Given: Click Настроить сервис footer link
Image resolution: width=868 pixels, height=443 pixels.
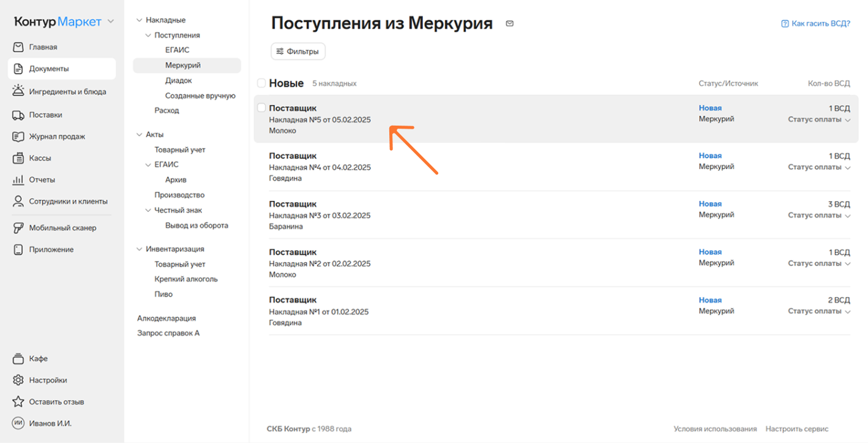Looking at the screenshot, I should [797, 429].
